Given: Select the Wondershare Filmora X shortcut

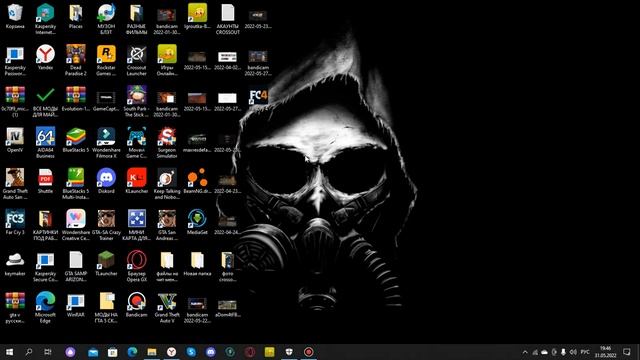Looking at the screenshot, I should pyautogui.click(x=106, y=142).
